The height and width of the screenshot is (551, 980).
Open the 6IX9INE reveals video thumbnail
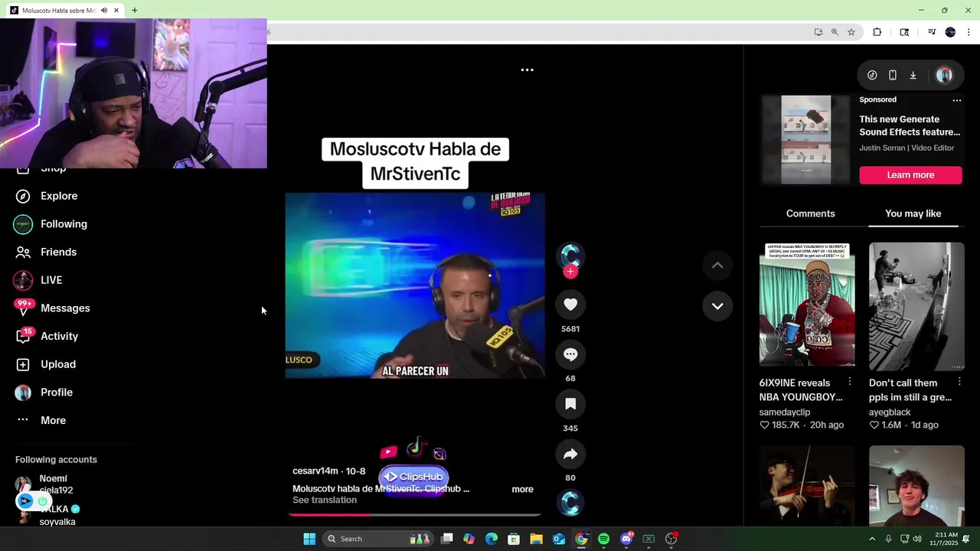tap(807, 306)
